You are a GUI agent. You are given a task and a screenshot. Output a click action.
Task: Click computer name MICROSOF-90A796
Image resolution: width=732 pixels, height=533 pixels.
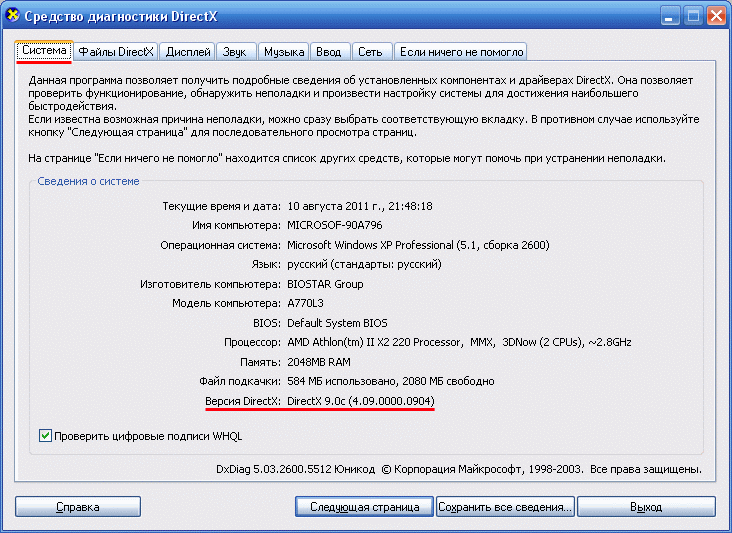pos(334,225)
